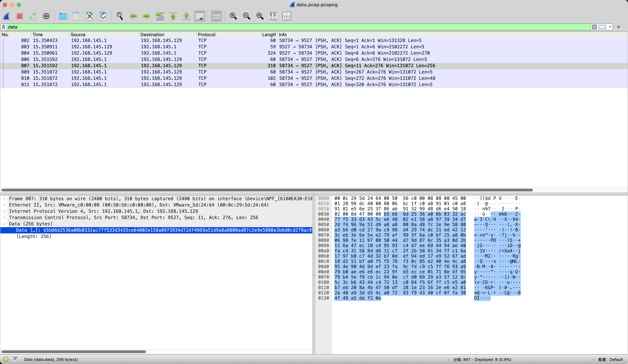This screenshot has height=364, width=628.
Task: Clear the display filter
Action: point(594,27)
